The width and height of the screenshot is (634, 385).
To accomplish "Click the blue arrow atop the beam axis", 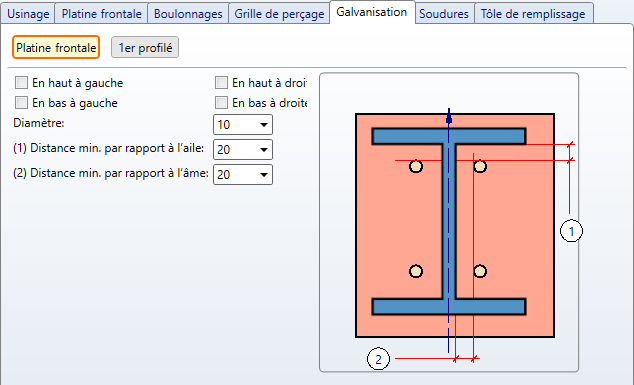I will pyautogui.click(x=448, y=116).
